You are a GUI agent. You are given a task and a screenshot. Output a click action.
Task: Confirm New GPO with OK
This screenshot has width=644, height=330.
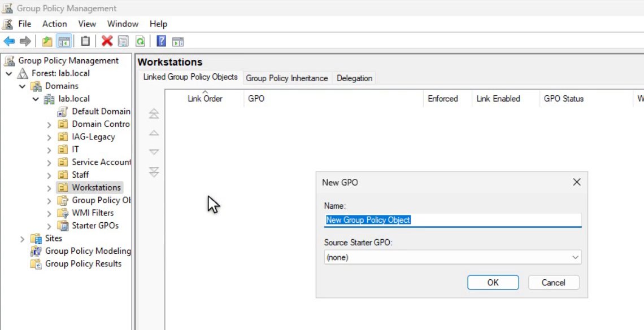(x=493, y=283)
